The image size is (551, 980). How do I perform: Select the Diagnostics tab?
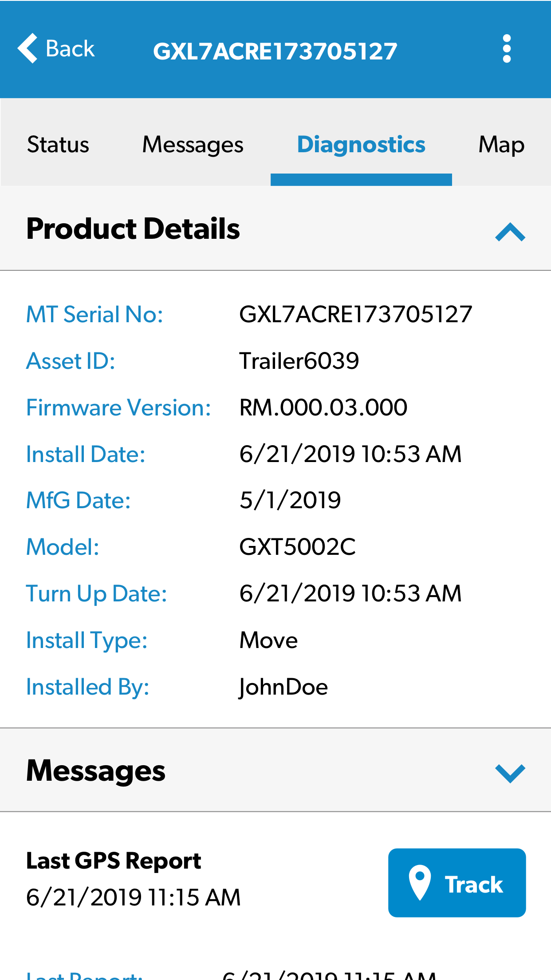pos(361,145)
